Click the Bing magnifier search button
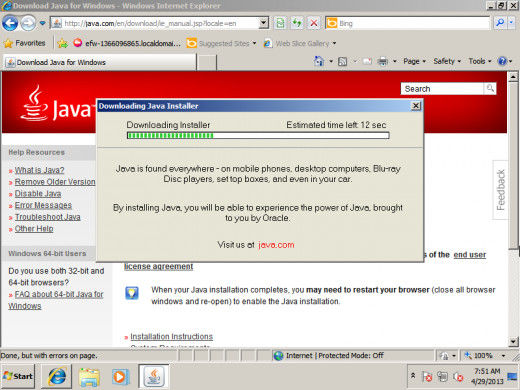Screen dimensions: 520x390 pyautogui.click(x=500, y=23)
